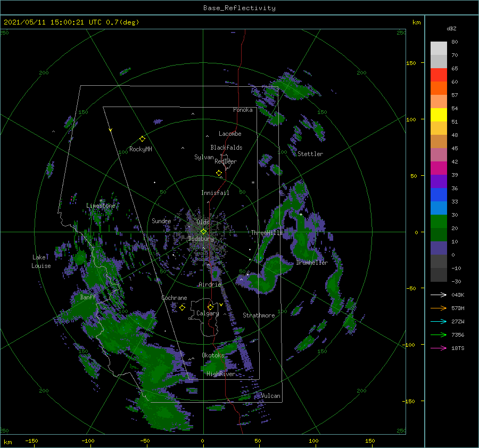Image resolution: width=479 pixels, height=448 pixels.
Task: Click the Banff label
Action: coord(88,297)
